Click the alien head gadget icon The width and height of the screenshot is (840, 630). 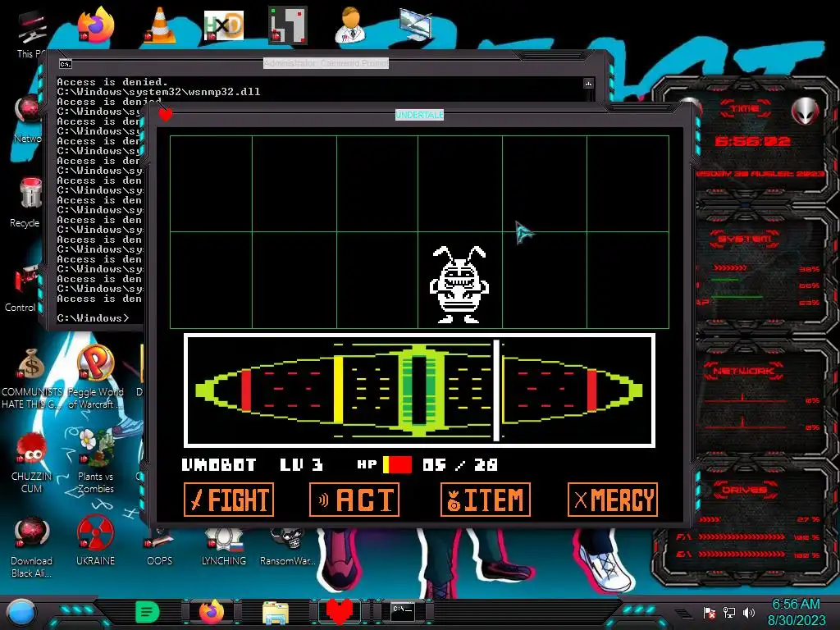806,112
